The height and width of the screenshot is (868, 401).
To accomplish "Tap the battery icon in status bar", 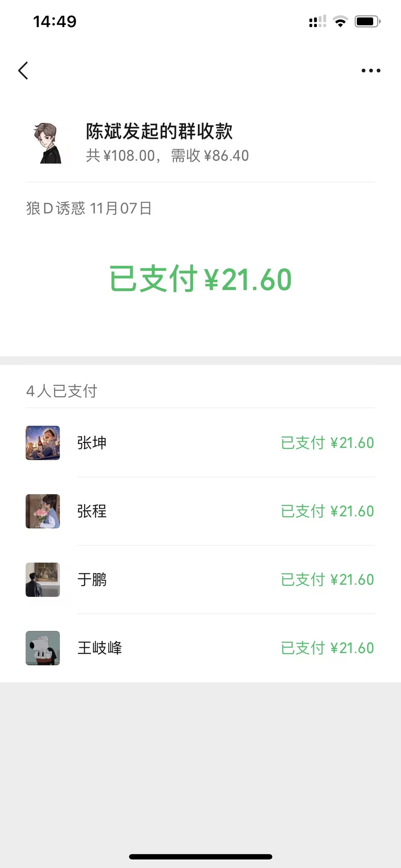I will click(367, 22).
